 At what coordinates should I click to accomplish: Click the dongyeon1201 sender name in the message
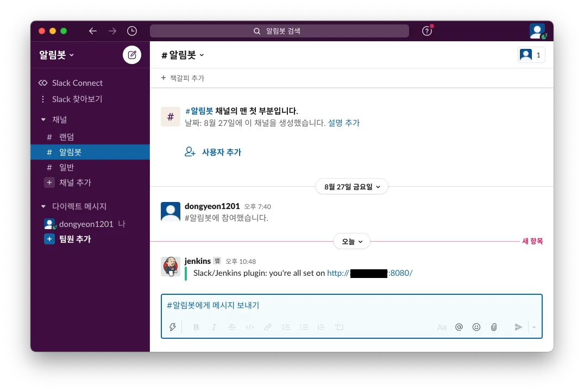click(x=212, y=206)
